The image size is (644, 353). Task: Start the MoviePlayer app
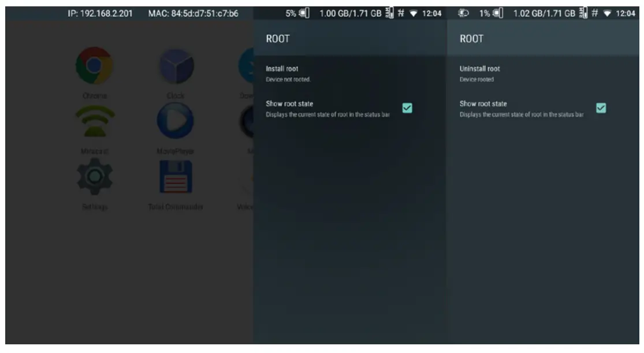coord(176,121)
